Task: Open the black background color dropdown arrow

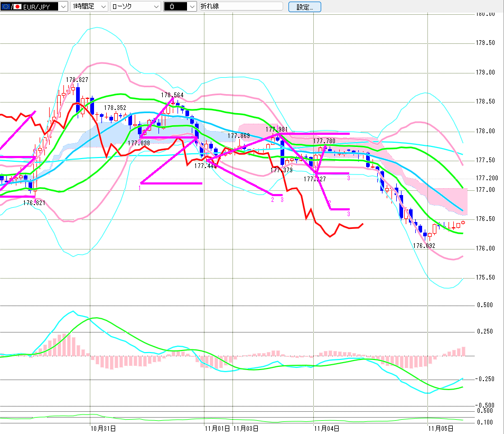Action: click(x=192, y=7)
